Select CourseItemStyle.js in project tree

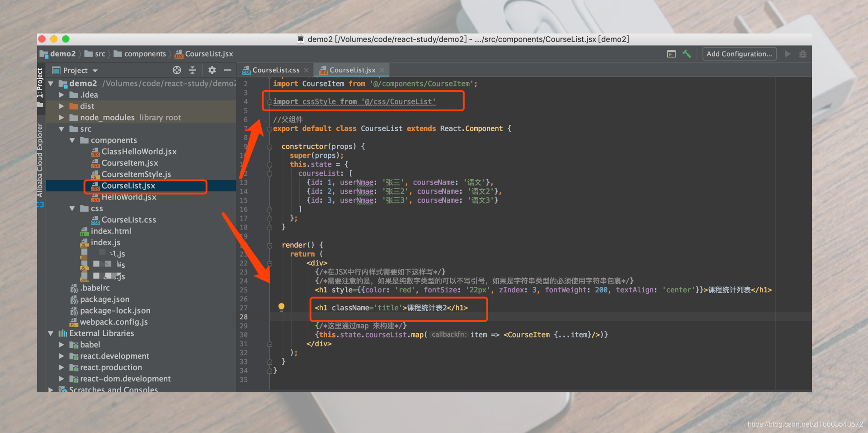(x=136, y=174)
